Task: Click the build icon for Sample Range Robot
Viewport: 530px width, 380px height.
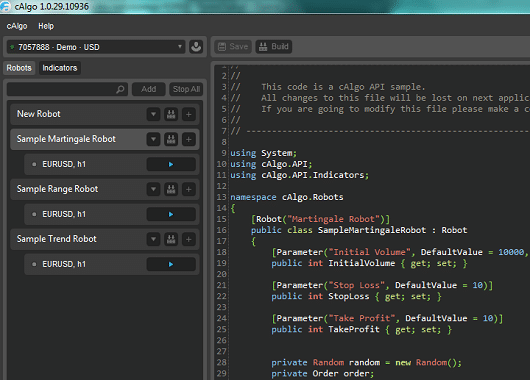Action: [x=171, y=189]
